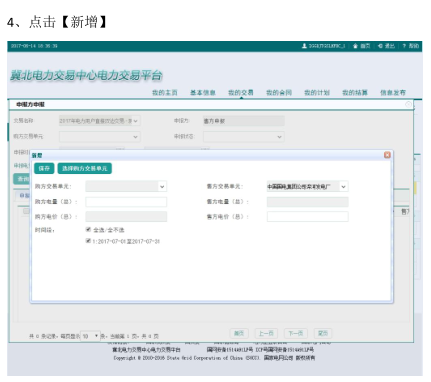This screenshot has width=431, height=382.
Task: Click the 选择购方交易单元 button
Action: (85, 168)
